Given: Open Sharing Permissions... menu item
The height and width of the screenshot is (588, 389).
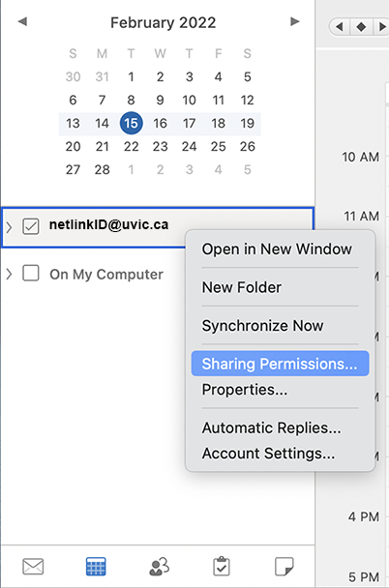Looking at the screenshot, I should click(281, 364).
